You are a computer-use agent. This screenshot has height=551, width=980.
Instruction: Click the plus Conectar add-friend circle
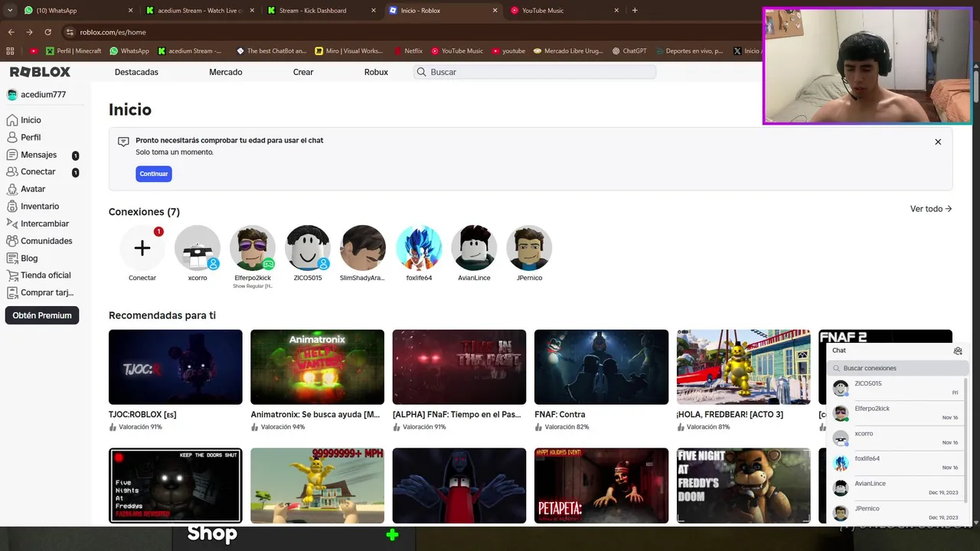142,248
